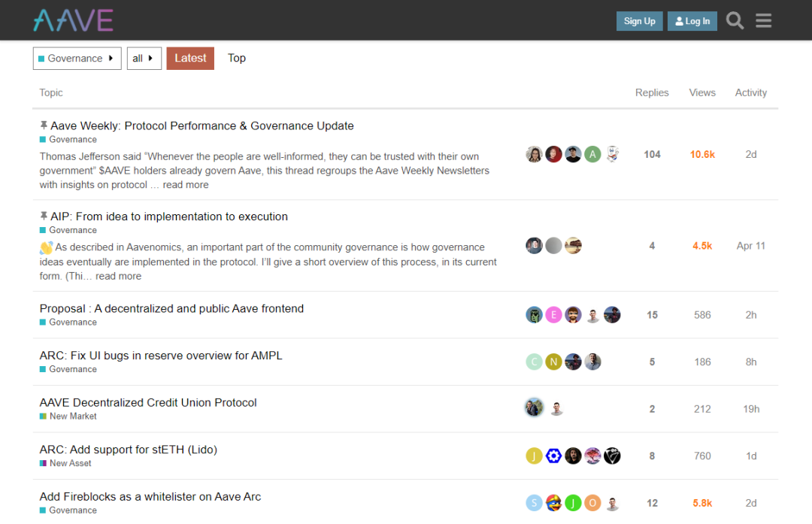
Task: Open green 'A' avatar in Aave Weekly row
Action: tap(592, 154)
